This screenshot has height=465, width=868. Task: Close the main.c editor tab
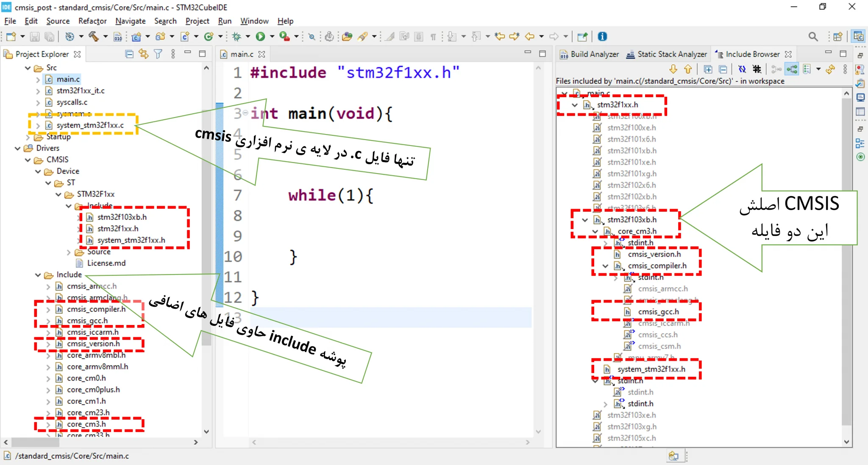(x=262, y=54)
